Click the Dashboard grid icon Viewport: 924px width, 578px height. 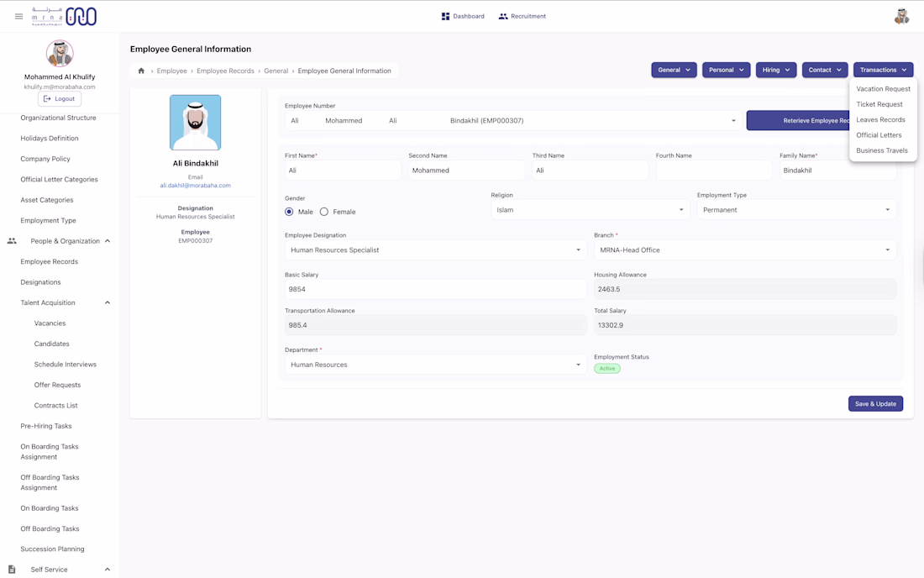(x=445, y=17)
